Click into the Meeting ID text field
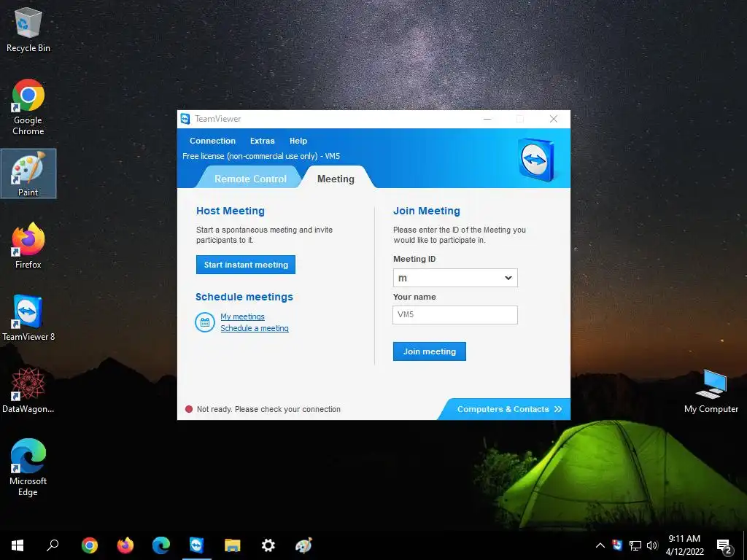 click(448, 278)
